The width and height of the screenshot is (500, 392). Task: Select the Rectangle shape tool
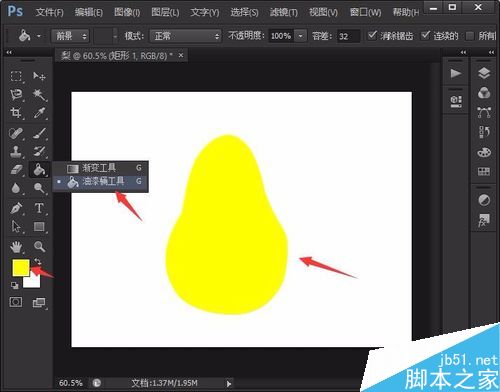[39, 227]
